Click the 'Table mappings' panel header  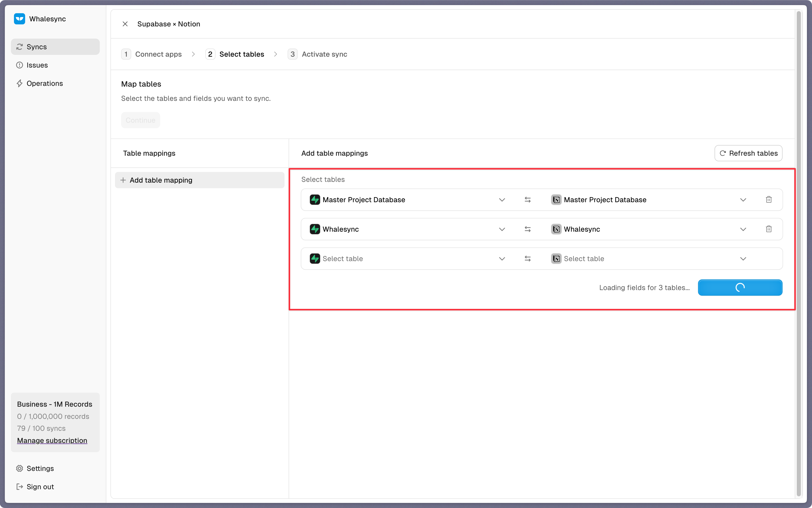pyautogui.click(x=149, y=153)
